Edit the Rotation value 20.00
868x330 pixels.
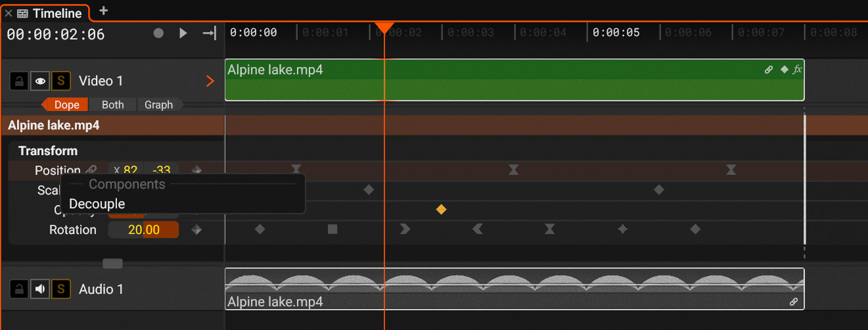[143, 229]
